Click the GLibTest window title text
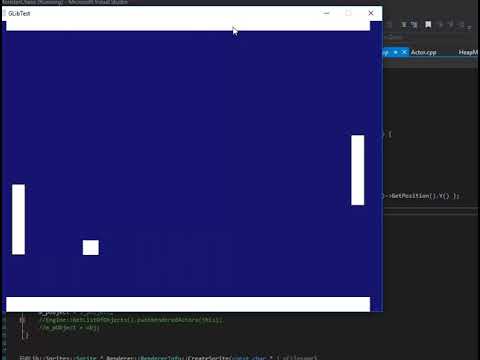This screenshot has width=480, height=360. coord(19,13)
